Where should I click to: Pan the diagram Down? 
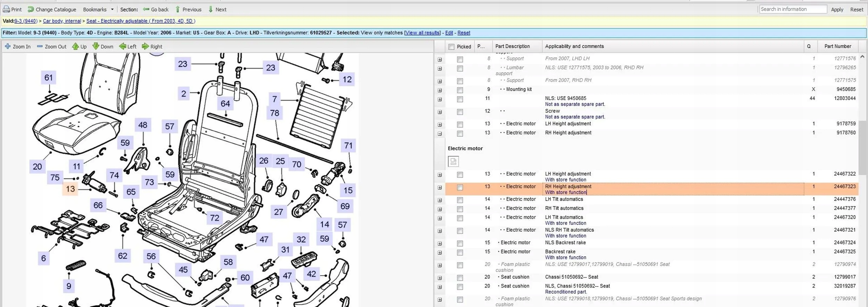point(103,47)
